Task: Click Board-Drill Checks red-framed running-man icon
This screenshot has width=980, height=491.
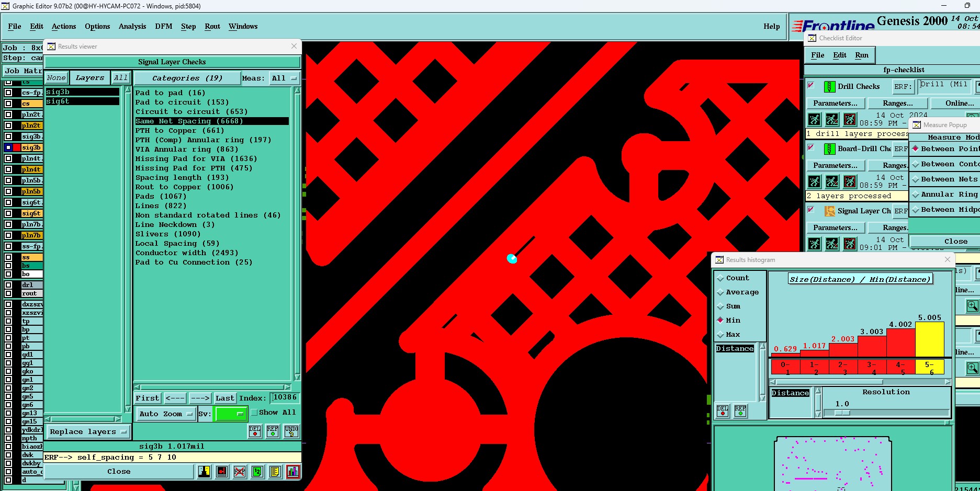Action: point(850,181)
